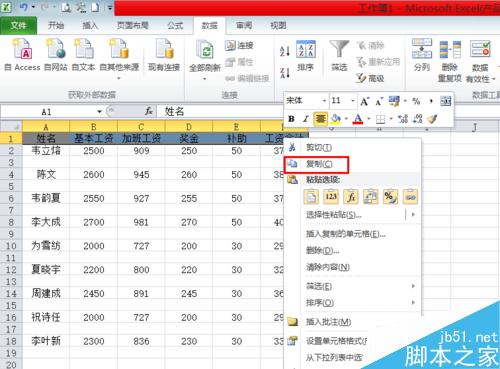Apply the yellow fill color button
Image resolution: width=500 pixels, height=369 pixels.
[336, 119]
